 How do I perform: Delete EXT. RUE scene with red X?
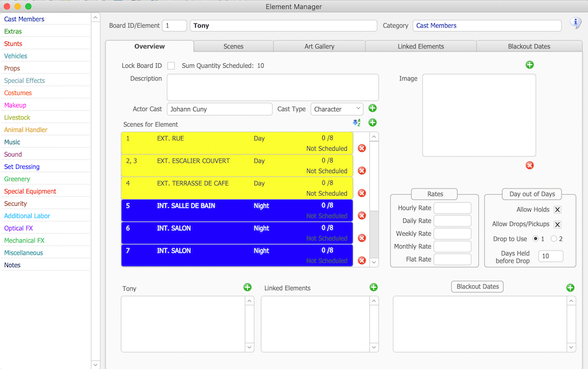[362, 148]
